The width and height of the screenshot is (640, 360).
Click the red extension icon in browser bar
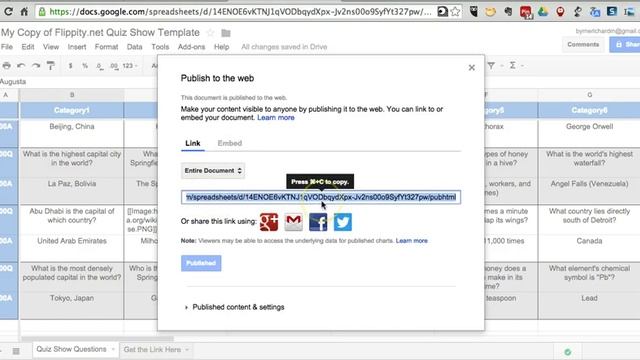[525, 12]
